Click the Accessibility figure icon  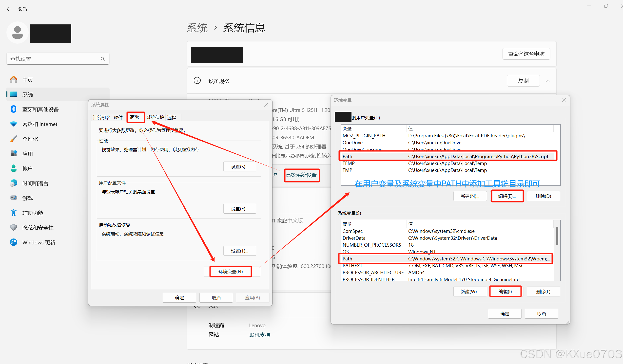14,213
